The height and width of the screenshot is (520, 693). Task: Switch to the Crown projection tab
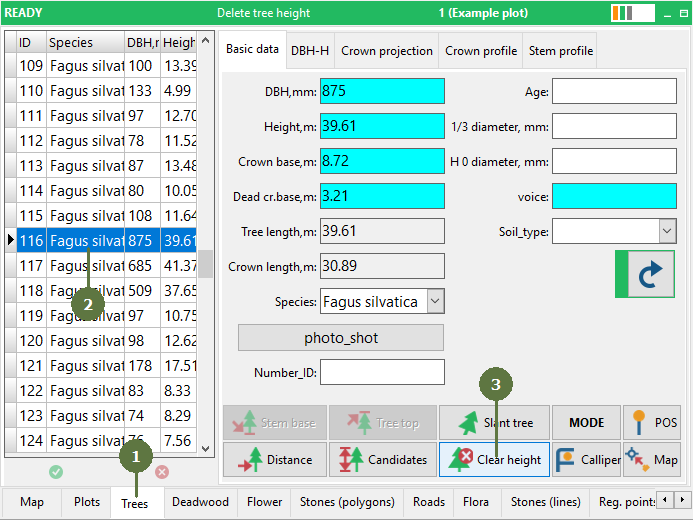387,51
